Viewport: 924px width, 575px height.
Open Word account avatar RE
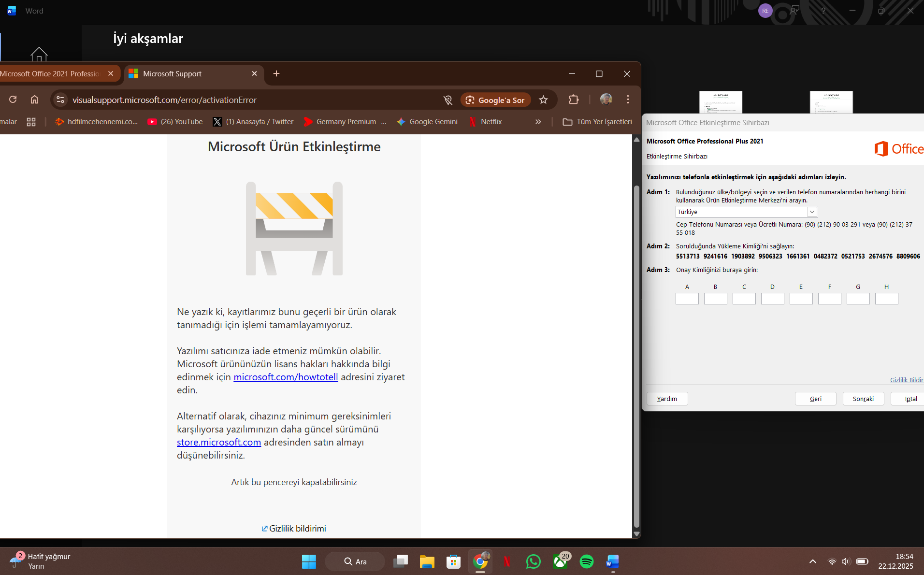(765, 11)
